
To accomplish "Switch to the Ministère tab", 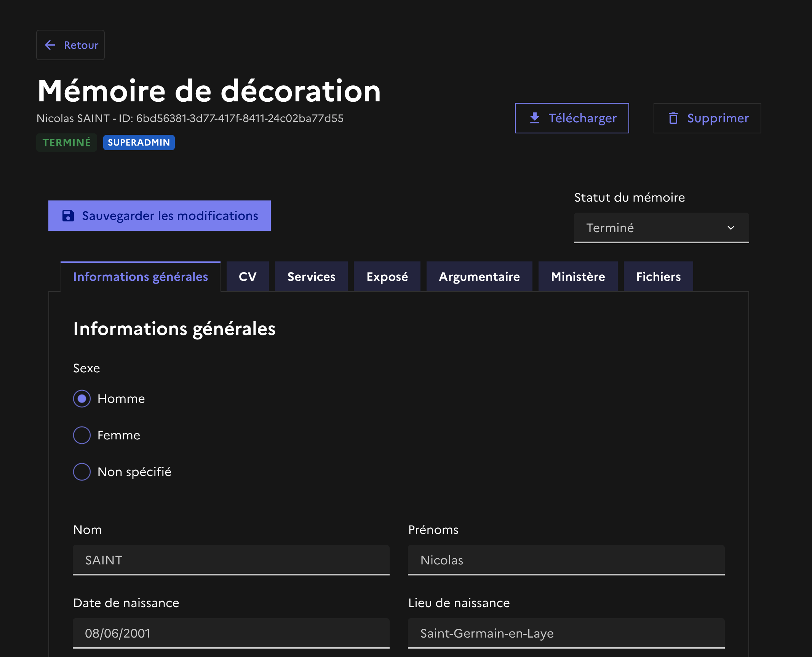I will [x=578, y=277].
